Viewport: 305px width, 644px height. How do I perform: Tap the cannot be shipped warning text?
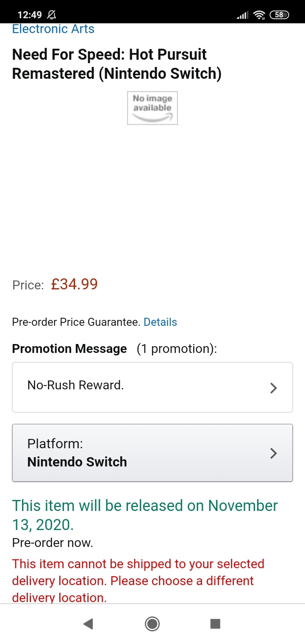pyautogui.click(x=138, y=580)
